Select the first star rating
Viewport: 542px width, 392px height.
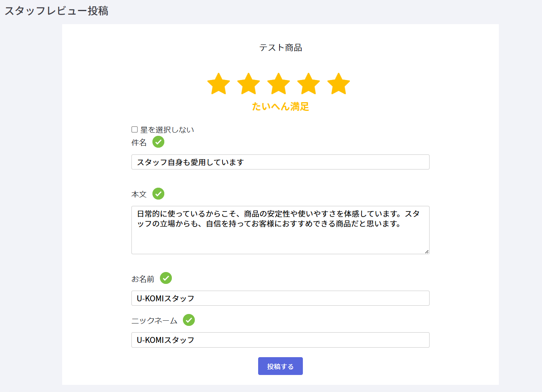[219, 84]
